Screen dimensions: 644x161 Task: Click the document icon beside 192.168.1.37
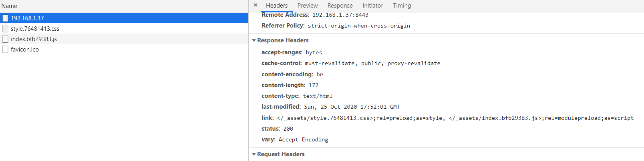tap(5, 18)
